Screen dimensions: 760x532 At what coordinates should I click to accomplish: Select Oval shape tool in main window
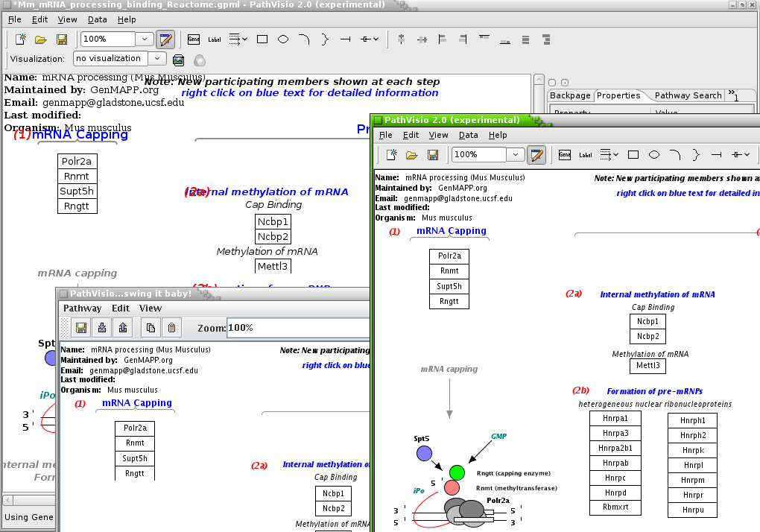click(283, 39)
